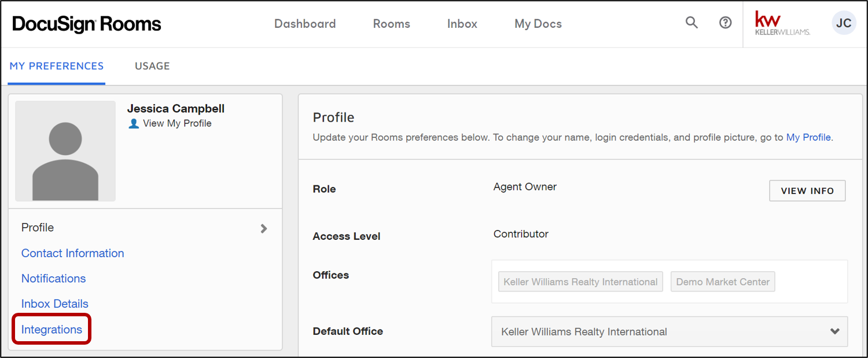Open Contact Information settings
The image size is (868, 358).
(x=73, y=253)
